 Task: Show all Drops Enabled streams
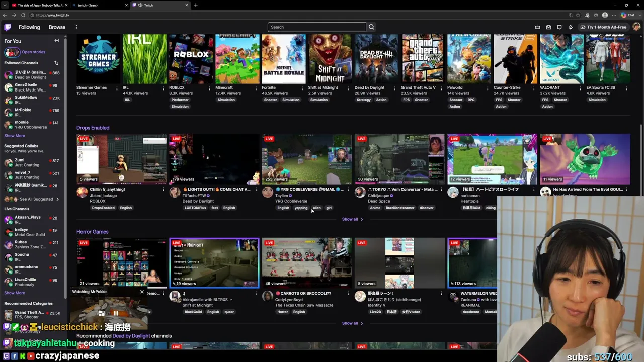click(x=352, y=219)
